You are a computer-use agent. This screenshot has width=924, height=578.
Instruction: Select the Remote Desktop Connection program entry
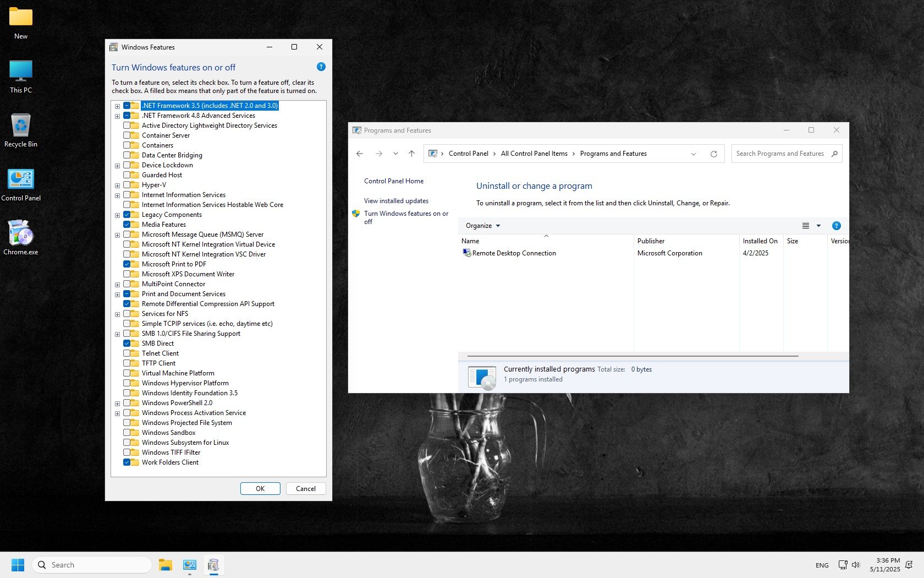click(514, 253)
